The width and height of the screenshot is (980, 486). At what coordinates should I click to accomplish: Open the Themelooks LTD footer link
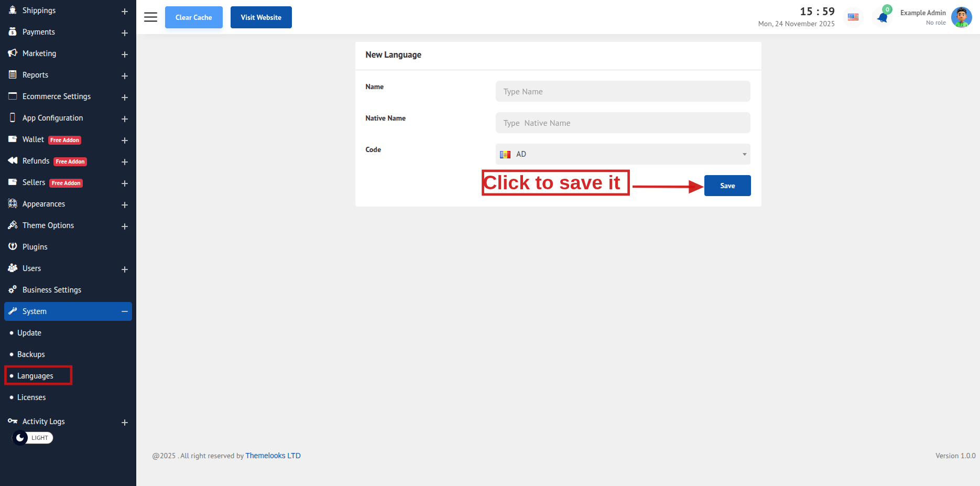click(273, 456)
